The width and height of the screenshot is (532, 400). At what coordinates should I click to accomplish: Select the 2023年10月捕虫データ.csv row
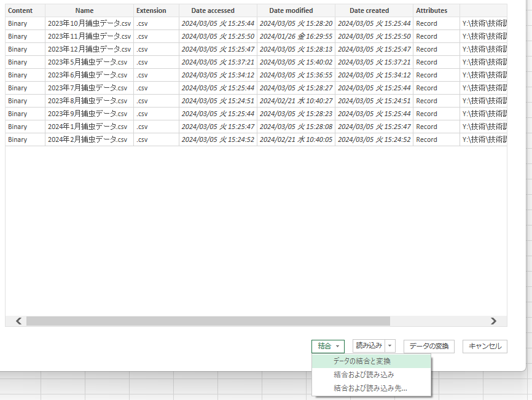tap(89, 23)
